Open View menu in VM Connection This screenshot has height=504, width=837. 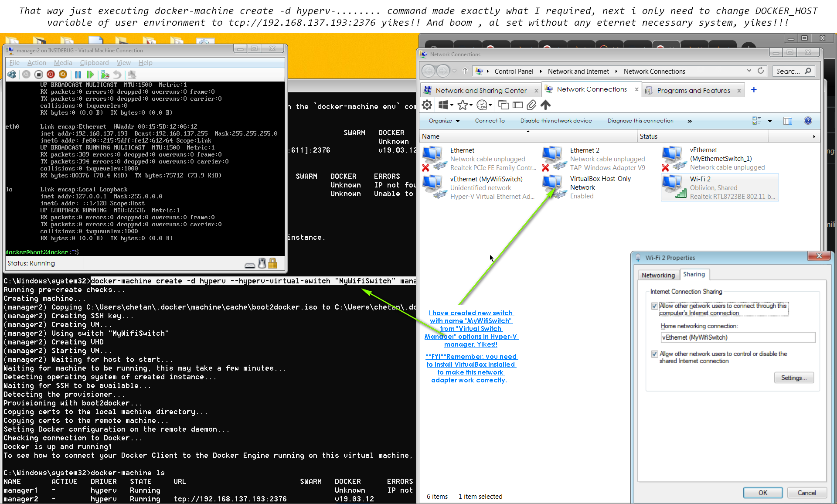pyautogui.click(x=123, y=63)
